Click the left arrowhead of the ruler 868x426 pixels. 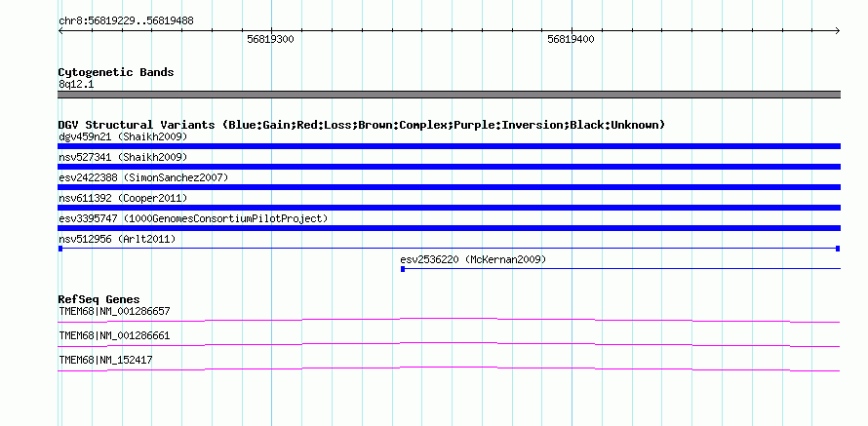[x=60, y=30]
